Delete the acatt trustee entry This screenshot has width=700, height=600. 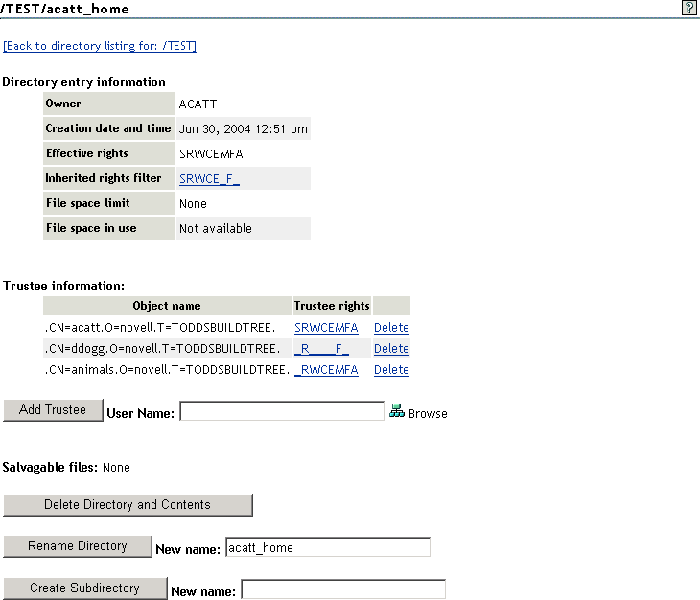click(x=391, y=328)
